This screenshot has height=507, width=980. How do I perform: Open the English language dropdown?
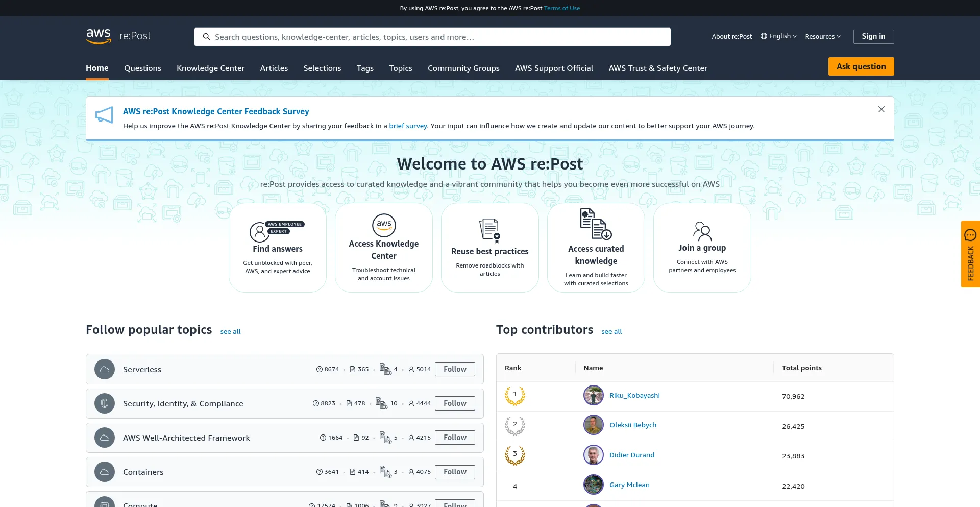click(778, 36)
